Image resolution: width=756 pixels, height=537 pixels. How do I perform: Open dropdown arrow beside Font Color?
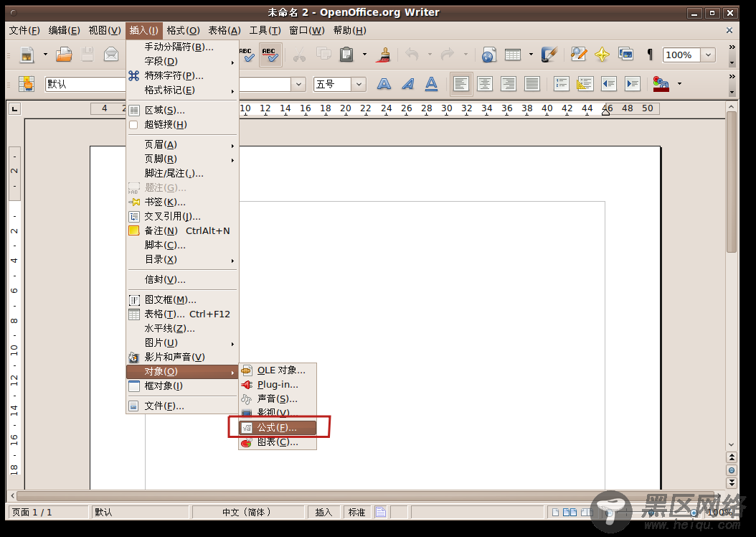tap(679, 84)
